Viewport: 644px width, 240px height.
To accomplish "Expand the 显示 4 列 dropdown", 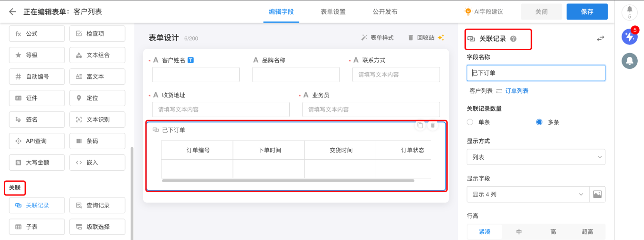I will coord(528,194).
